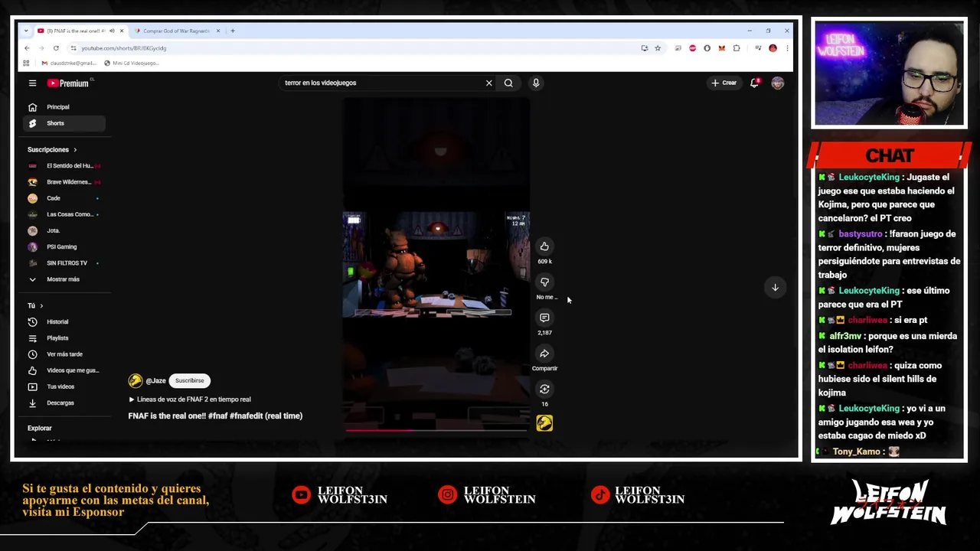980x551 pixels.
Task: Start voice search with microphone
Action: pos(536,83)
